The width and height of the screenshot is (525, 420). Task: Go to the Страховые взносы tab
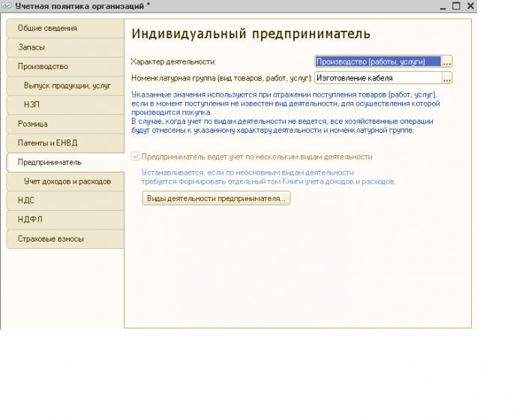(x=65, y=239)
